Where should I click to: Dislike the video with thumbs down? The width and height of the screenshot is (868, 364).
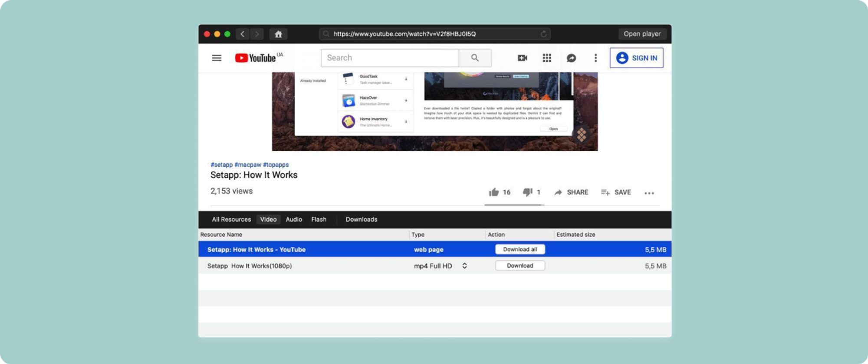(x=527, y=192)
